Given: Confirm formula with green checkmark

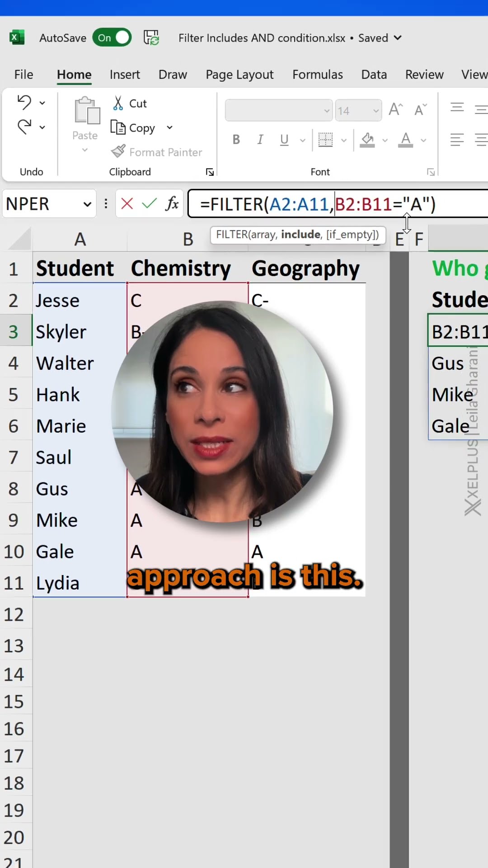Looking at the screenshot, I should [x=149, y=204].
